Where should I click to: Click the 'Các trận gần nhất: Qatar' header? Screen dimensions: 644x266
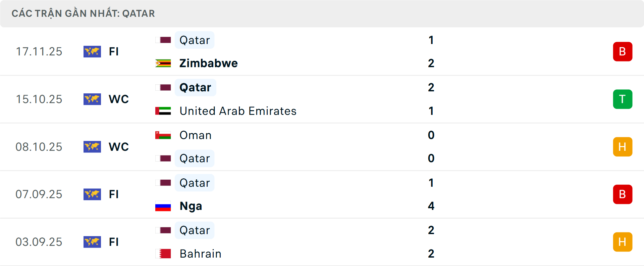pos(83,13)
